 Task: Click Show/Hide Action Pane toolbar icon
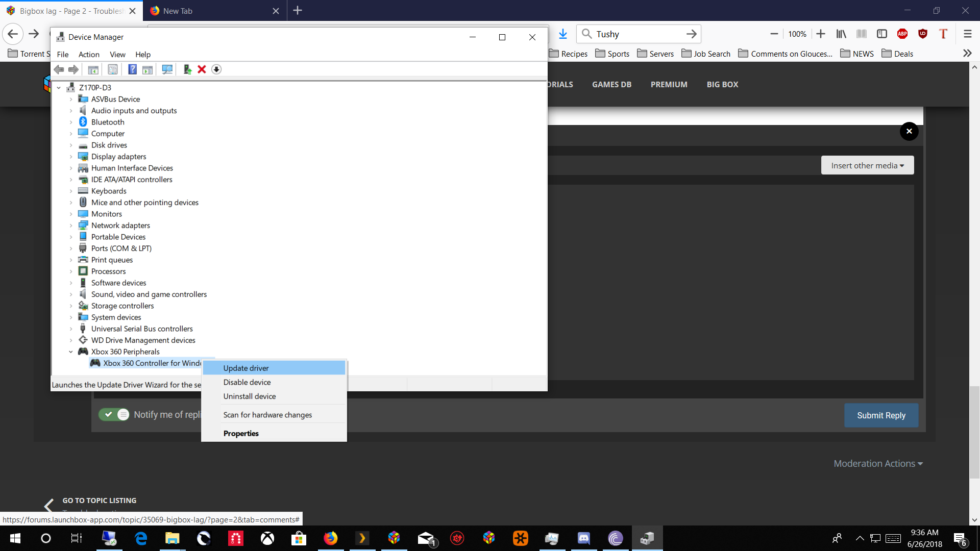[148, 69]
